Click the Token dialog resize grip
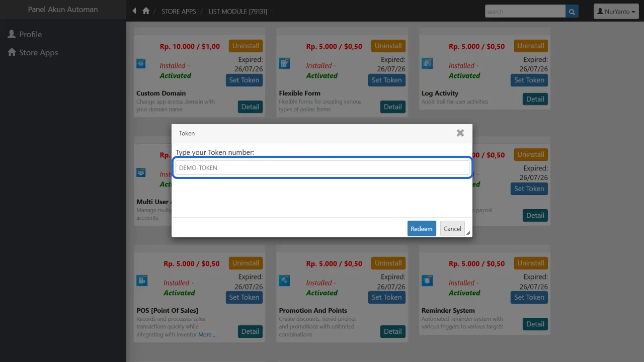The height and width of the screenshot is (362, 644). click(x=468, y=233)
